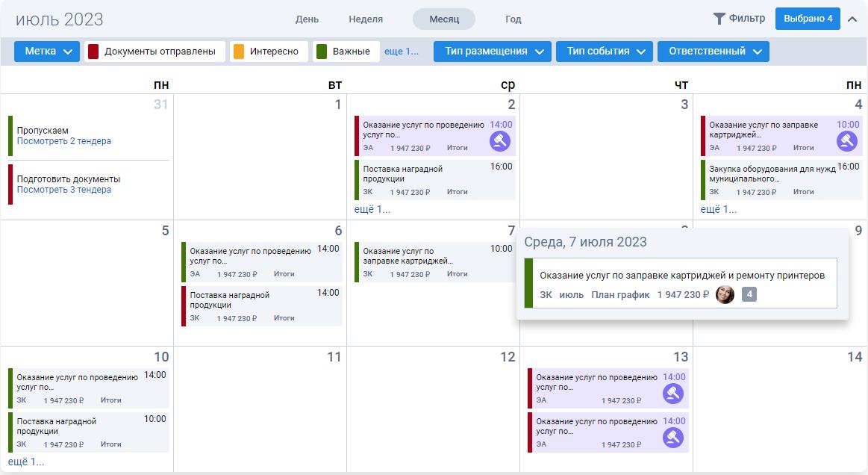Toggle the 'Интересно' label filter

266,52
